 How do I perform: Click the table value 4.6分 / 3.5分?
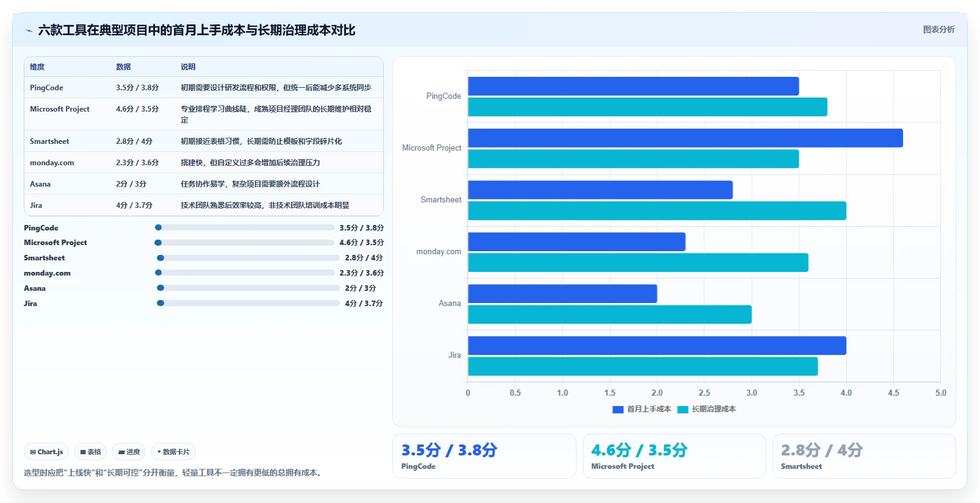click(137, 109)
